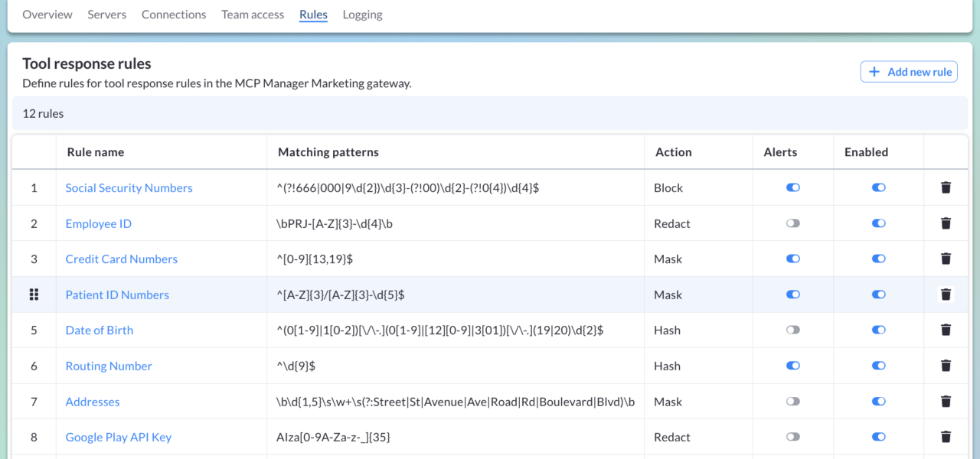The image size is (980, 459).
Task: Open the Date of Birth rule link
Action: pos(100,330)
